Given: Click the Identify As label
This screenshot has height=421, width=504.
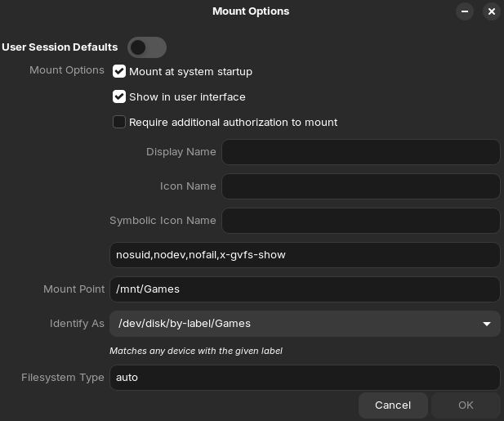Looking at the screenshot, I should pos(77,324).
